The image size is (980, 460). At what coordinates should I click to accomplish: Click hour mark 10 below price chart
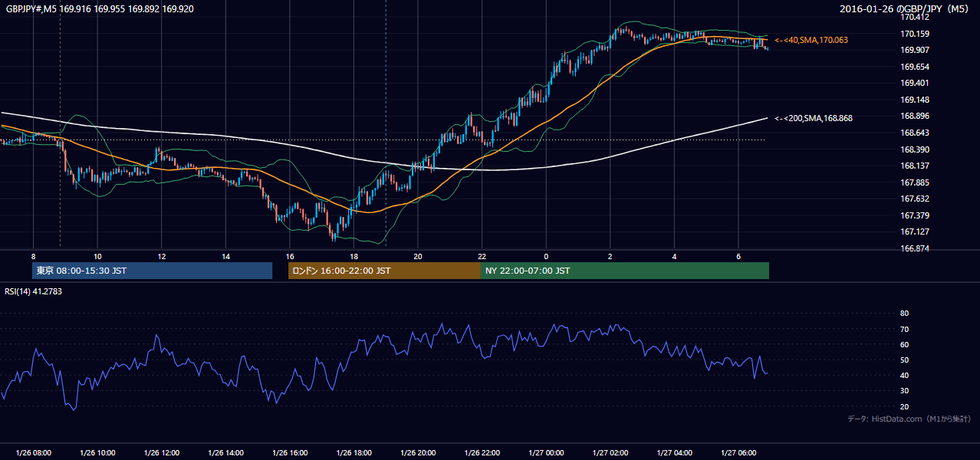point(97,256)
